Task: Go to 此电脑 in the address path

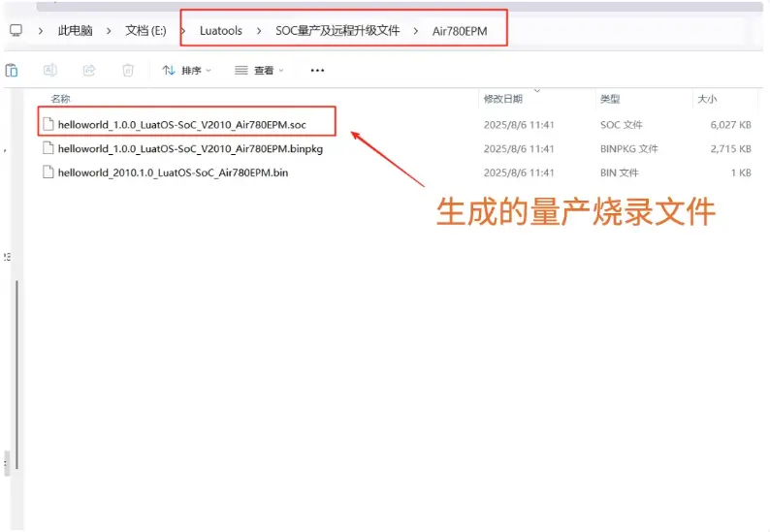Action: pyautogui.click(x=75, y=30)
